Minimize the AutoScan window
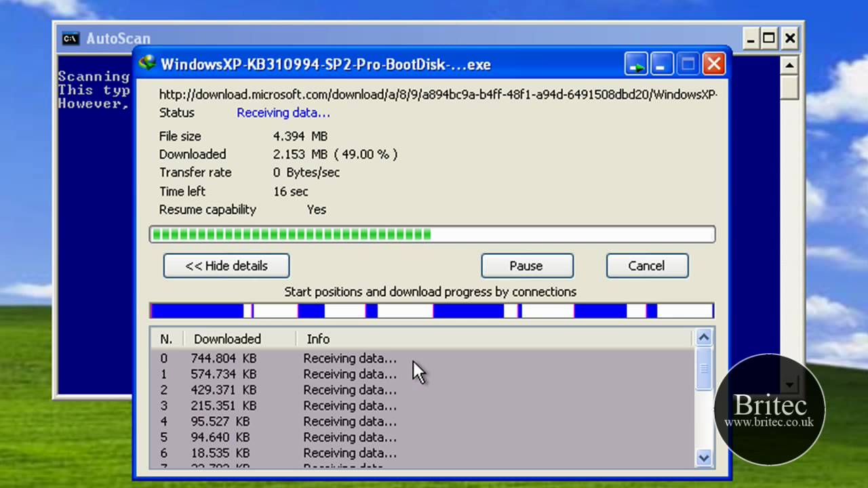 coord(750,39)
